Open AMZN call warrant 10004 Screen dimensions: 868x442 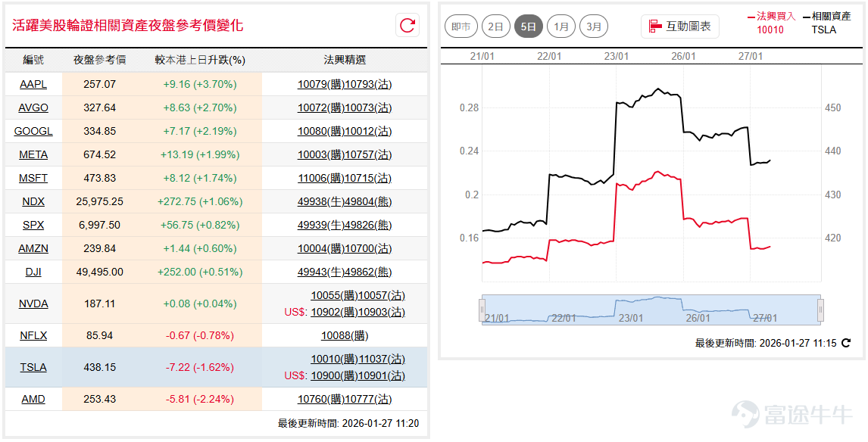tap(320, 249)
